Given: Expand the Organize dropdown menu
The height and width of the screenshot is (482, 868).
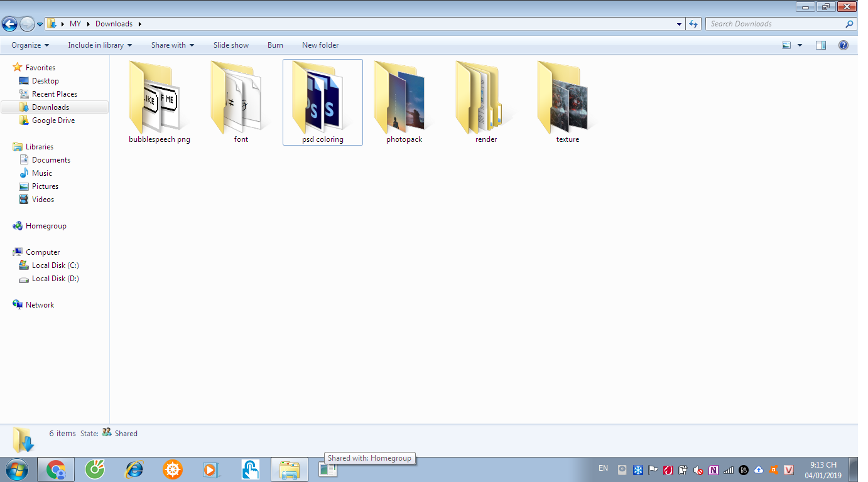Looking at the screenshot, I should coord(30,45).
